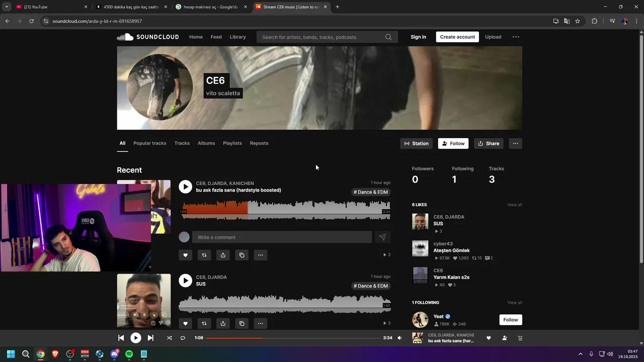This screenshot has width=644, height=362.
Task: Click Sign in
Action: (418, 37)
